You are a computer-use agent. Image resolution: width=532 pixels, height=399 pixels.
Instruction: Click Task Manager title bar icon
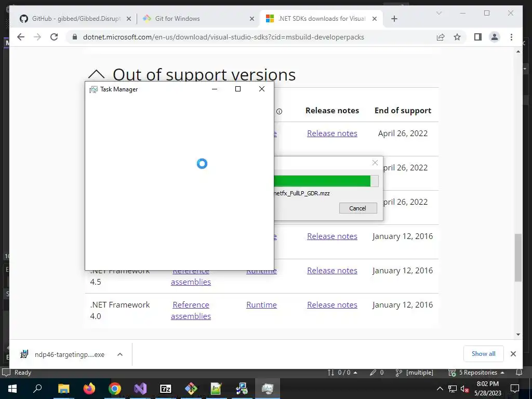pyautogui.click(x=93, y=89)
